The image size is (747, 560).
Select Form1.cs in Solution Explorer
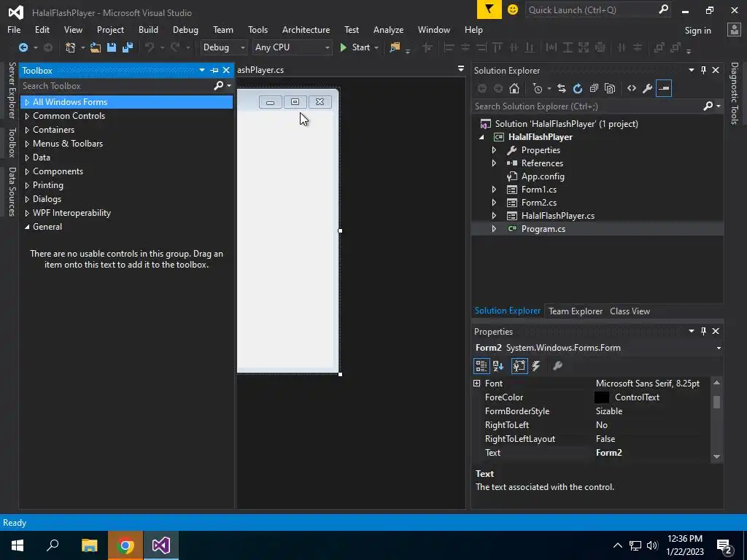click(539, 190)
